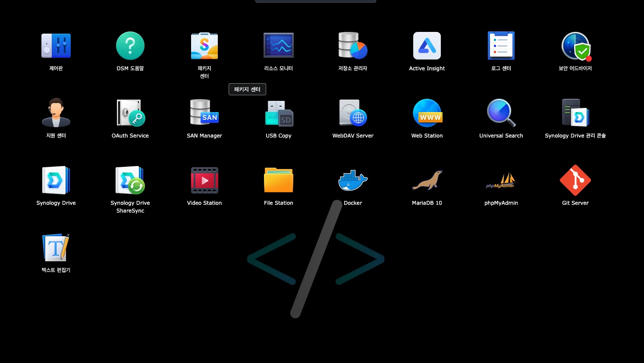Launch the Synology Drive app

pyautogui.click(x=56, y=180)
